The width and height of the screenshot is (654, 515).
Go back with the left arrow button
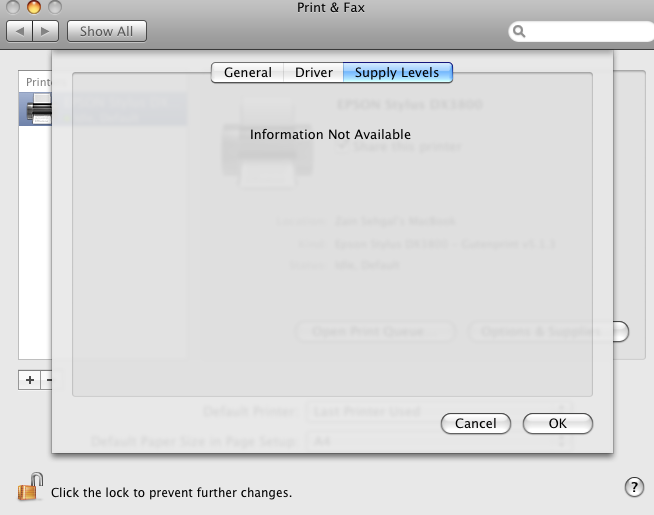tap(19, 31)
